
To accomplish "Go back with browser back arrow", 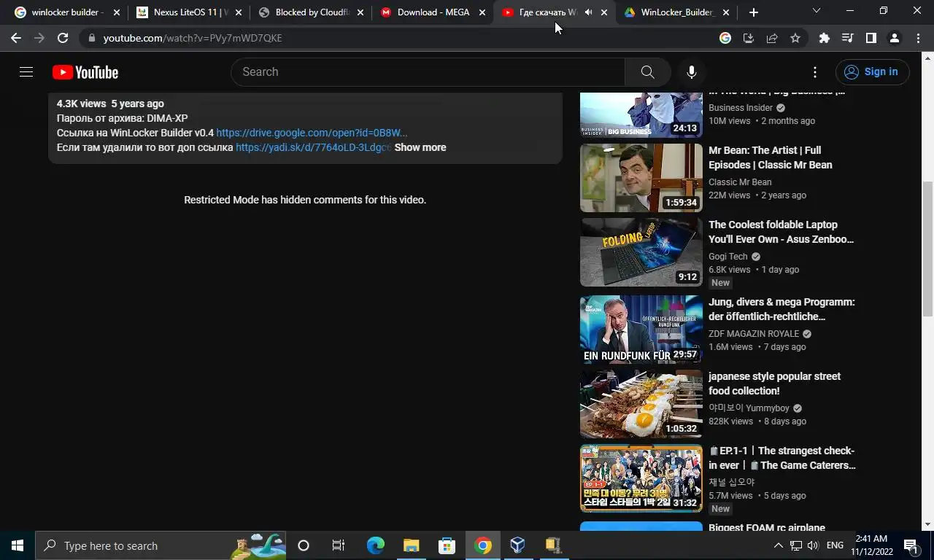I will [16, 38].
